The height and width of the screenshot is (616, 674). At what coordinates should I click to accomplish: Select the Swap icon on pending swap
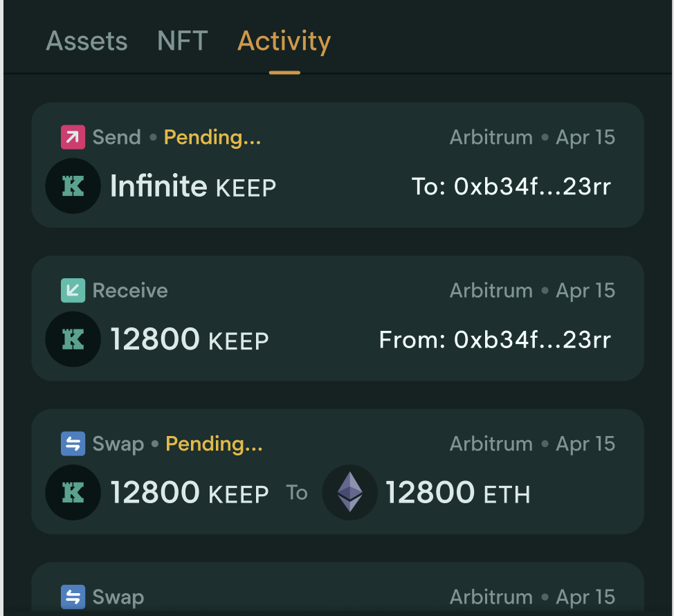pos(73,444)
